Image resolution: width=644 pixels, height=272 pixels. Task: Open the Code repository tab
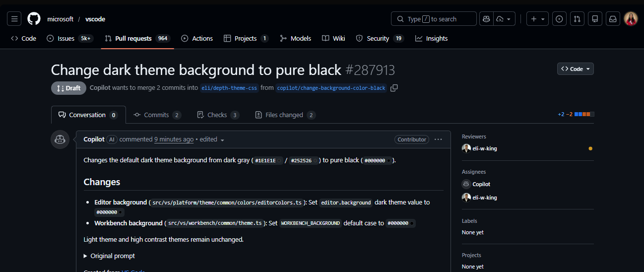tap(23, 38)
